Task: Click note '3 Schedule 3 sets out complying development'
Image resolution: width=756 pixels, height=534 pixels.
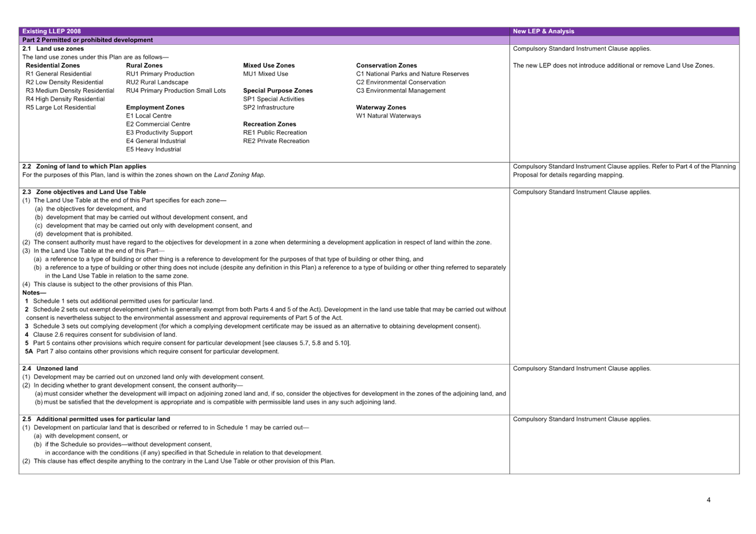Action: click(253, 326)
